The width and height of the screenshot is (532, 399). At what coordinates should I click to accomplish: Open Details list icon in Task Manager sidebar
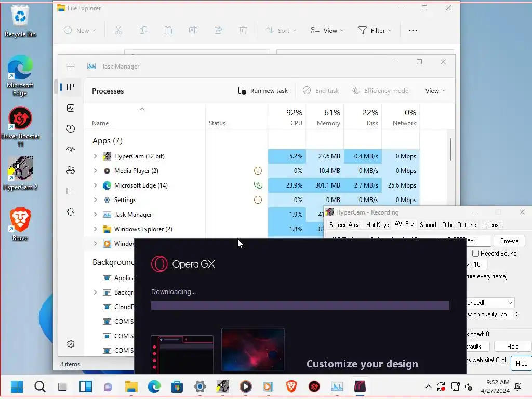tap(71, 191)
